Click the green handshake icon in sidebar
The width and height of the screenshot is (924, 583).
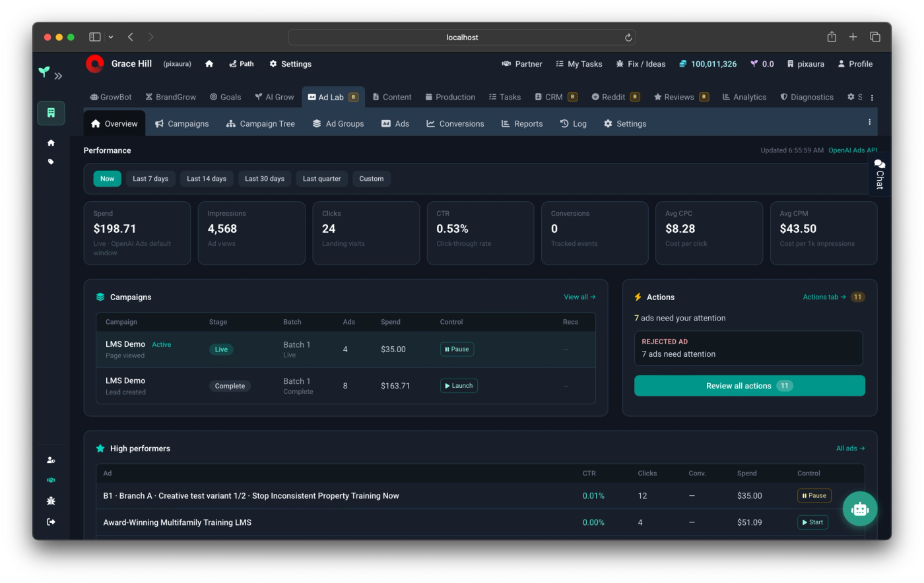[x=51, y=480]
